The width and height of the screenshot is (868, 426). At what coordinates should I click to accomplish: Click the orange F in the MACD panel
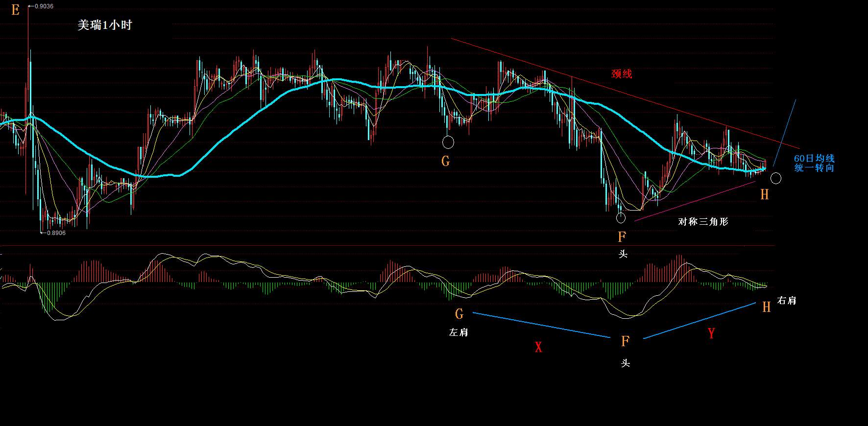pyautogui.click(x=625, y=341)
